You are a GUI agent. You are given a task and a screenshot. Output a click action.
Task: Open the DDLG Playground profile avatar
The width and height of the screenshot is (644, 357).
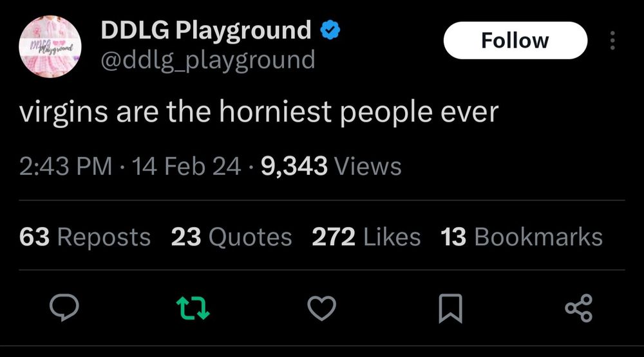[50, 46]
